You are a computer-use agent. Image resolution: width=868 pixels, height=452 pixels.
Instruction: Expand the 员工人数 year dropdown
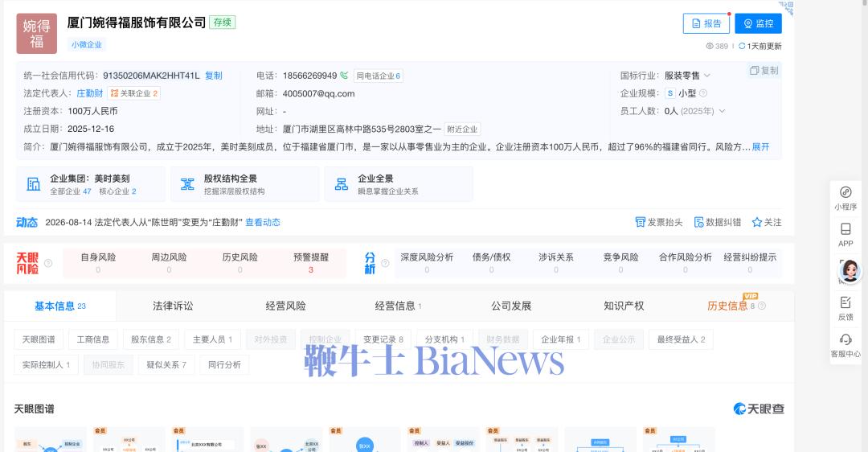722,111
